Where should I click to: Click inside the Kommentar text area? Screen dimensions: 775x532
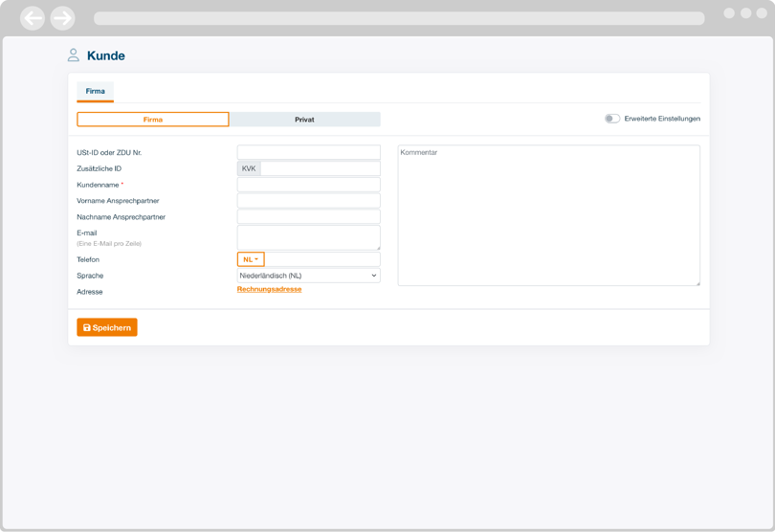coord(548,215)
